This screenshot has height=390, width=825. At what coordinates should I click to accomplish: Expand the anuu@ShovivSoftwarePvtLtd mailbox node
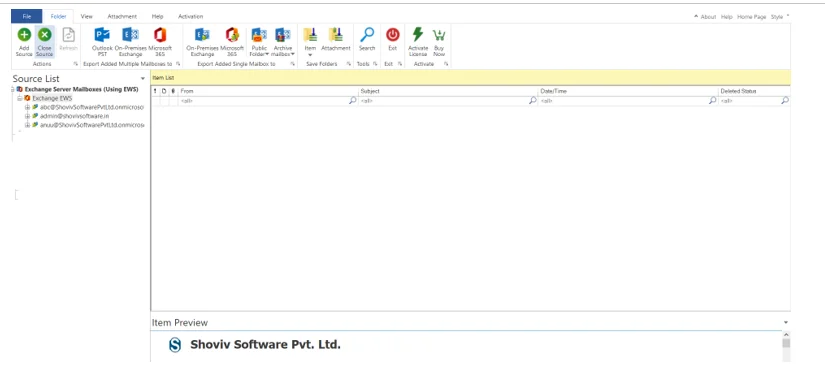pyautogui.click(x=27, y=125)
